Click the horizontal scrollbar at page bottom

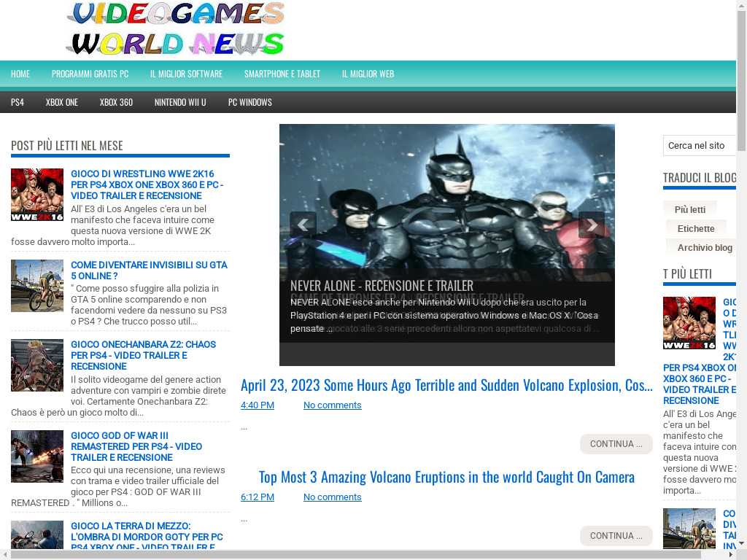pyautogui.click(x=365, y=554)
